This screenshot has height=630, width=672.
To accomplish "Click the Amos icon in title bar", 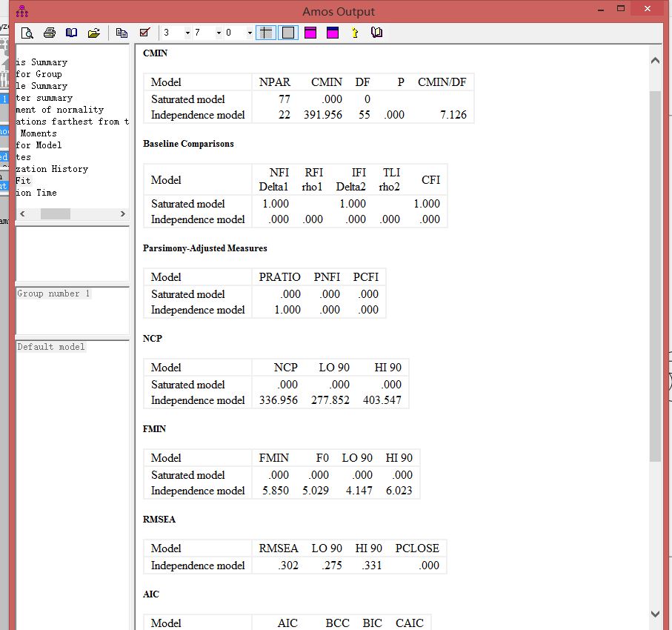I will click(x=22, y=11).
